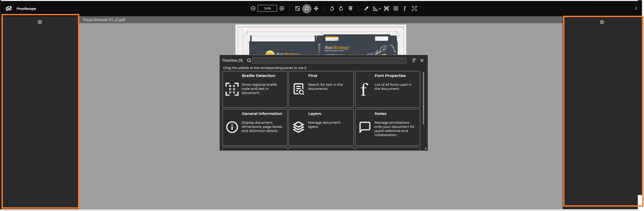The width and height of the screenshot is (644, 211).
Task: Open the sort options in Palettes dialog
Action: click(x=414, y=60)
